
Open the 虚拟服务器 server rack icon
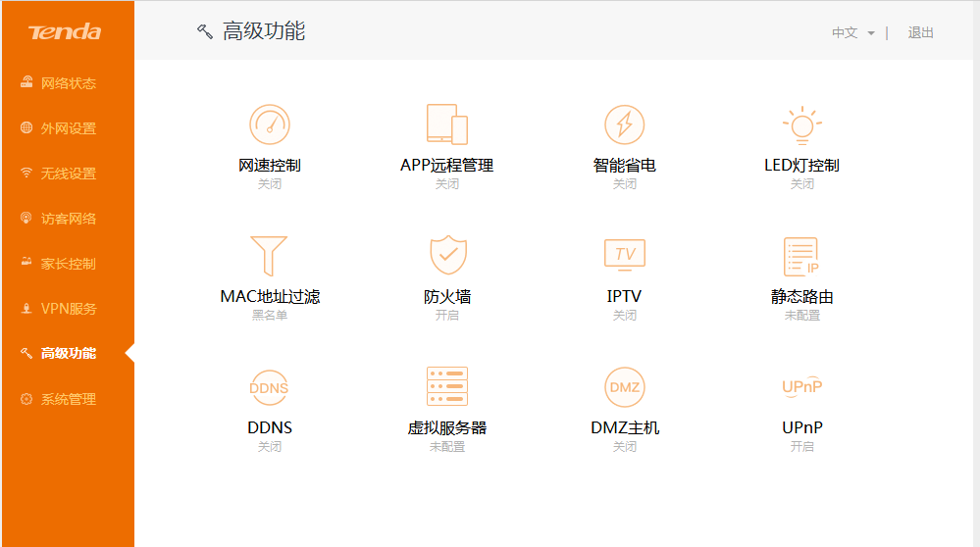447,386
